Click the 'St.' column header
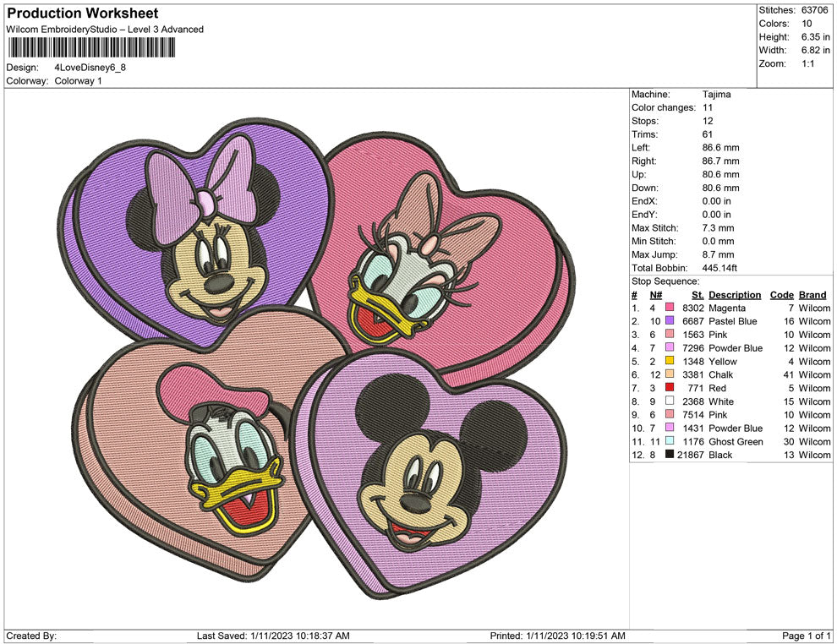 [x=697, y=294]
